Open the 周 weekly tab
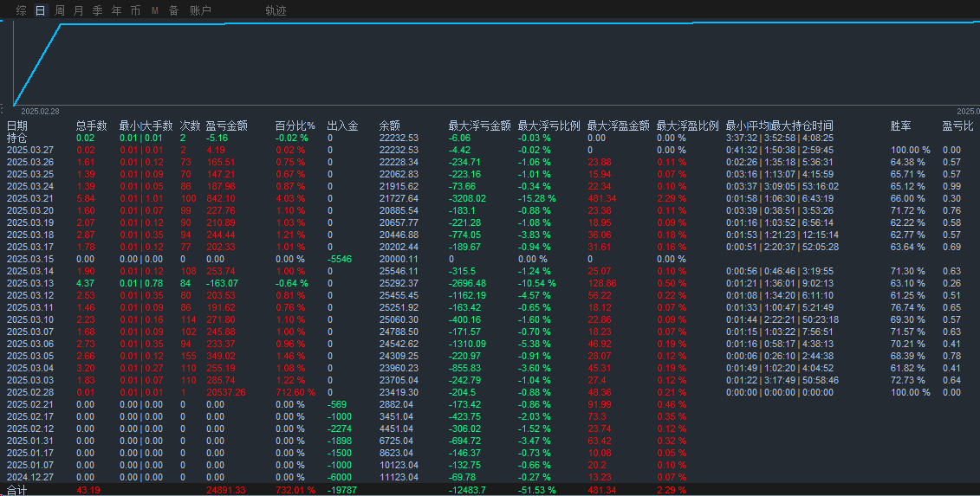Viewport: 980px width, 496px height. 60,10
